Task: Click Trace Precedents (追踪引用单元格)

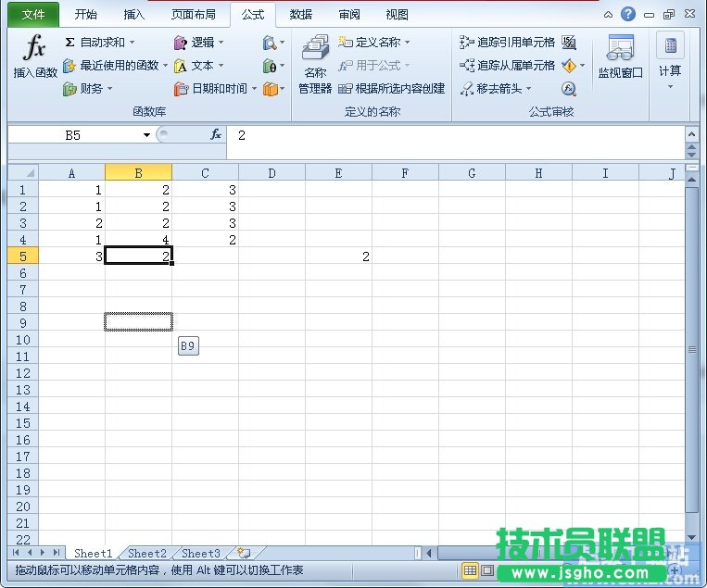Action: [x=508, y=43]
